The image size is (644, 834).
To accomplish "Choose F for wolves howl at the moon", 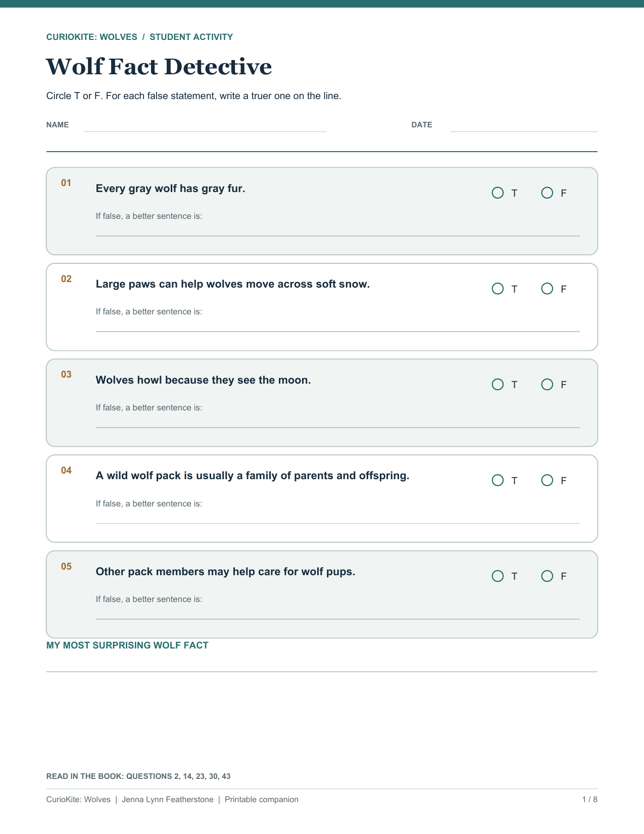I will (547, 384).
